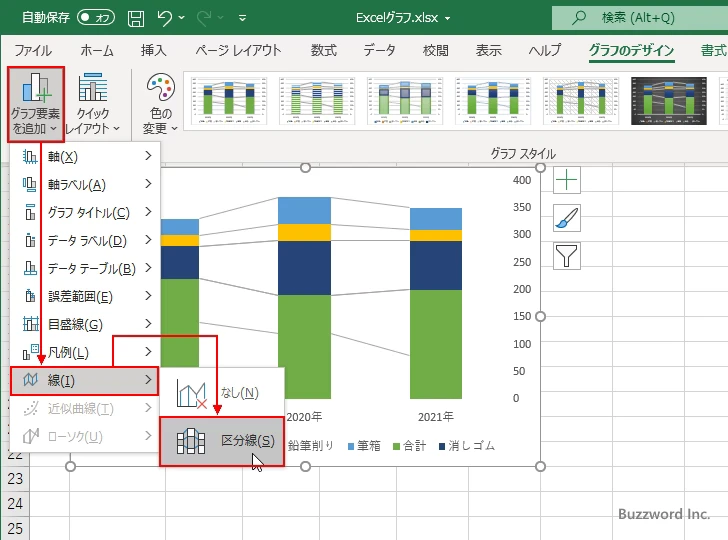Expand the arrow at the right of 凡例(L)
Screen dimensions: 728x540
point(148,352)
